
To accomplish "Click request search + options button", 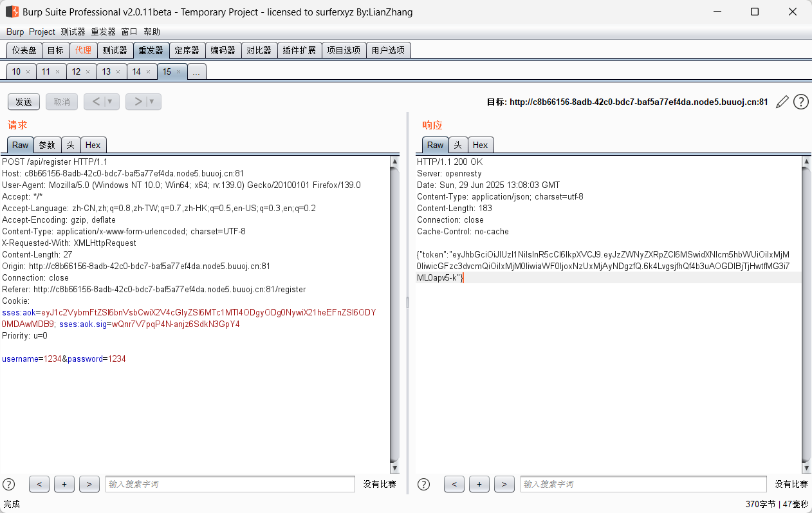I will [x=64, y=484].
